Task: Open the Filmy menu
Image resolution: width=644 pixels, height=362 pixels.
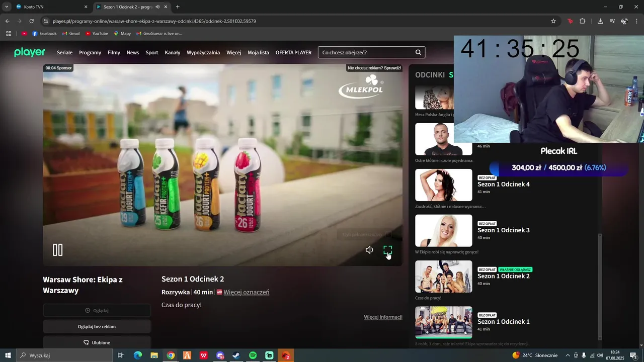Action: pyautogui.click(x=114, y=52)
